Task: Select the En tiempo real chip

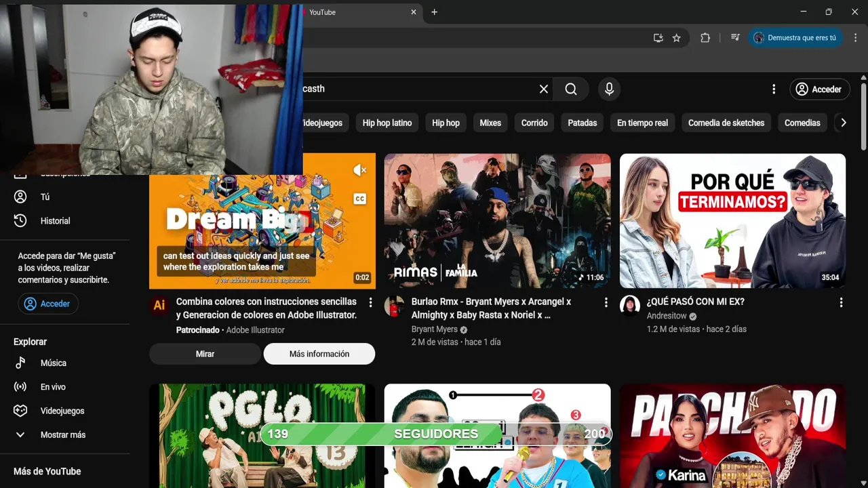Action: click(x=642, y=123)
